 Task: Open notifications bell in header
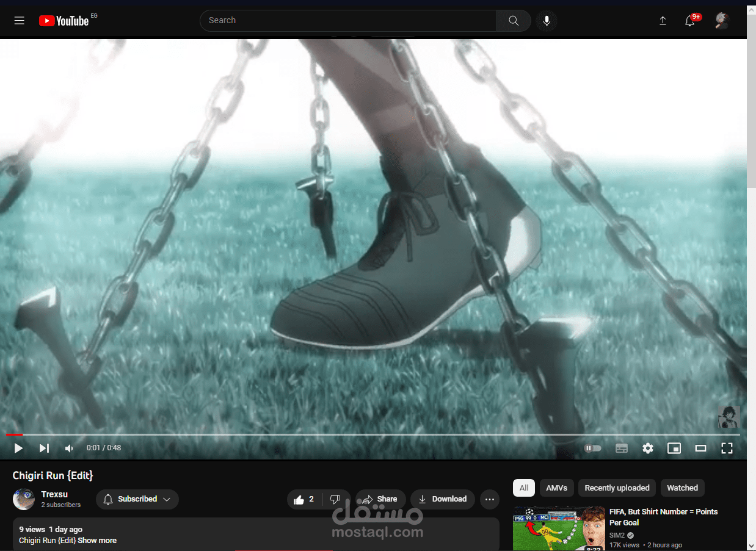(x=690, y=21)
